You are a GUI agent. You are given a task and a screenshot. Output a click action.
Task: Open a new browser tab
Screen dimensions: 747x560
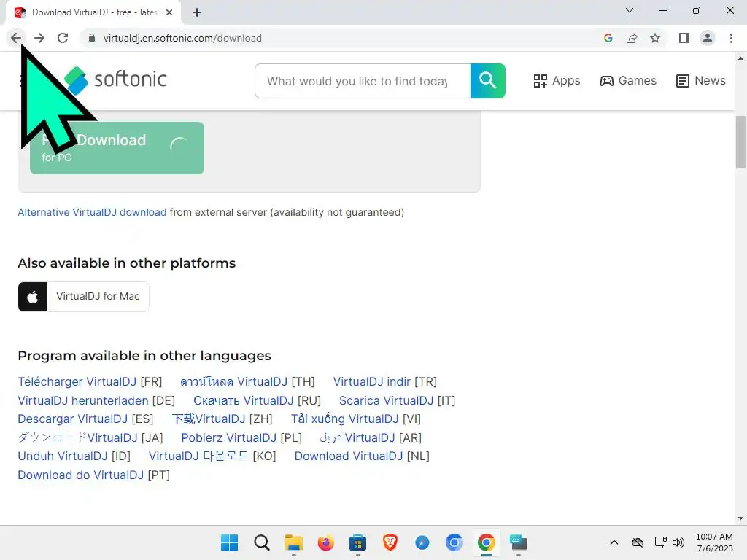(197, 12)
